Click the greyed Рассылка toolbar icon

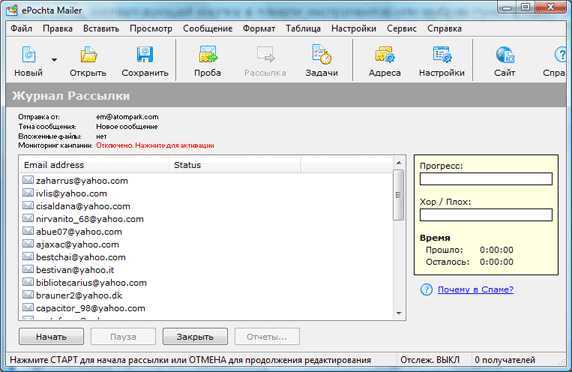coord(265,55)
